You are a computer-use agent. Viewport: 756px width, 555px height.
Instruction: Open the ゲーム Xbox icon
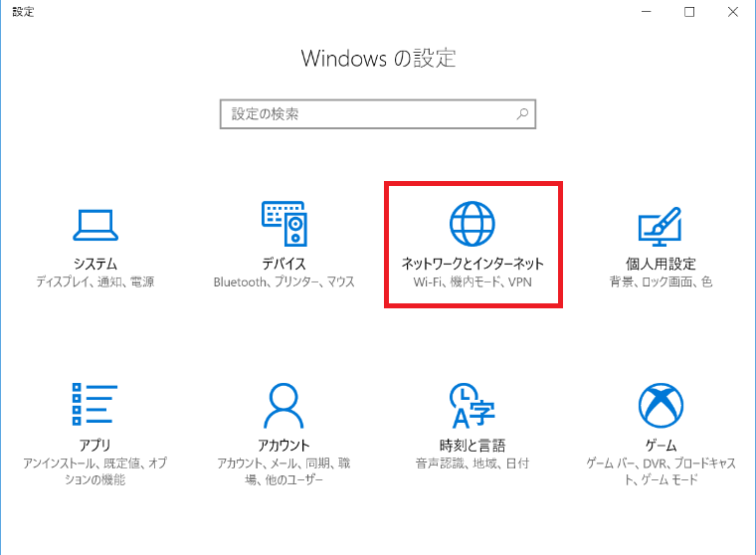click(x=661, y=406)
